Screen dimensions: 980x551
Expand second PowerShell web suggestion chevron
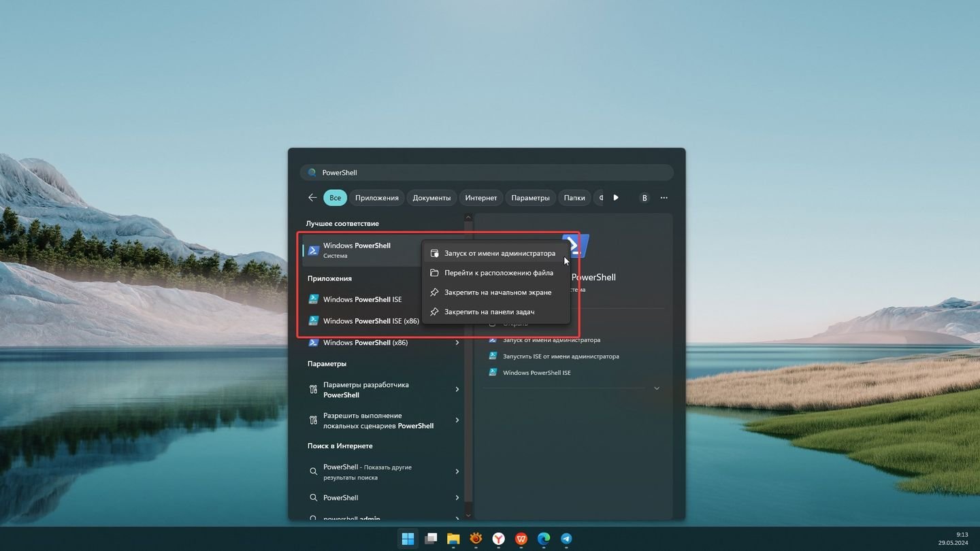tap(457, 498)
